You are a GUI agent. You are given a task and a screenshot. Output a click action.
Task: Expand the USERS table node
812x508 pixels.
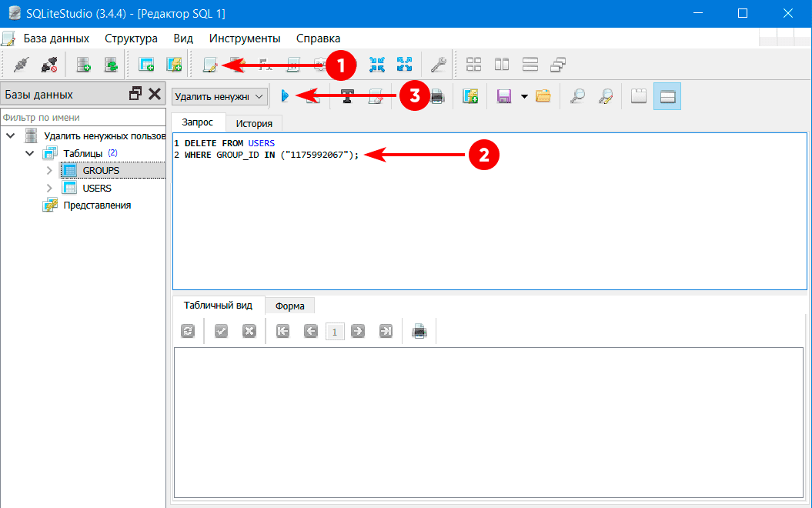(x=49, y=188)
